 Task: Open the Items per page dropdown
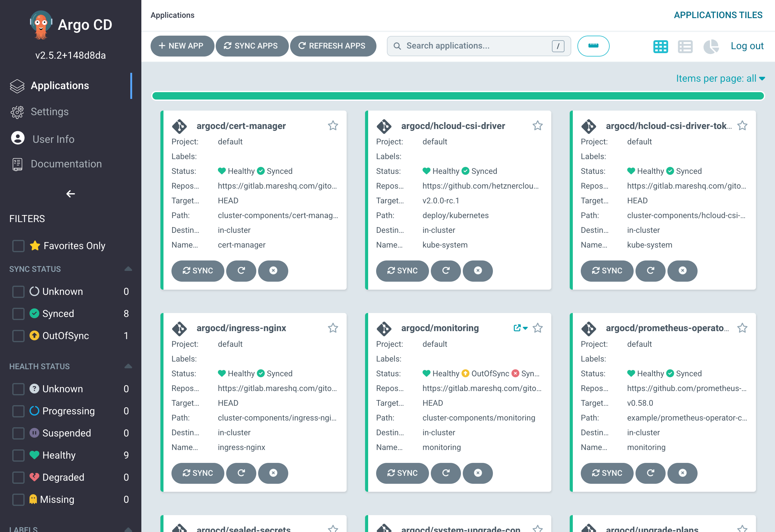click(720, 78)
